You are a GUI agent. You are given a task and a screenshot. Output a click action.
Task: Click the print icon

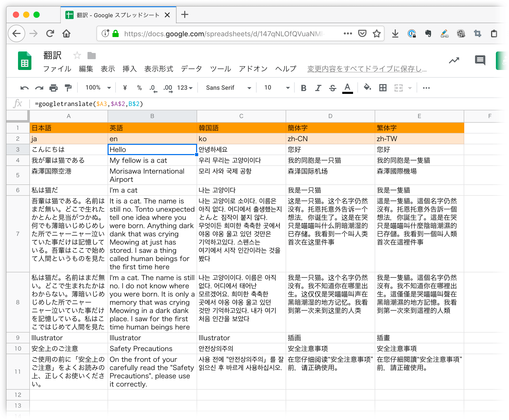click(x=53, y=88)
